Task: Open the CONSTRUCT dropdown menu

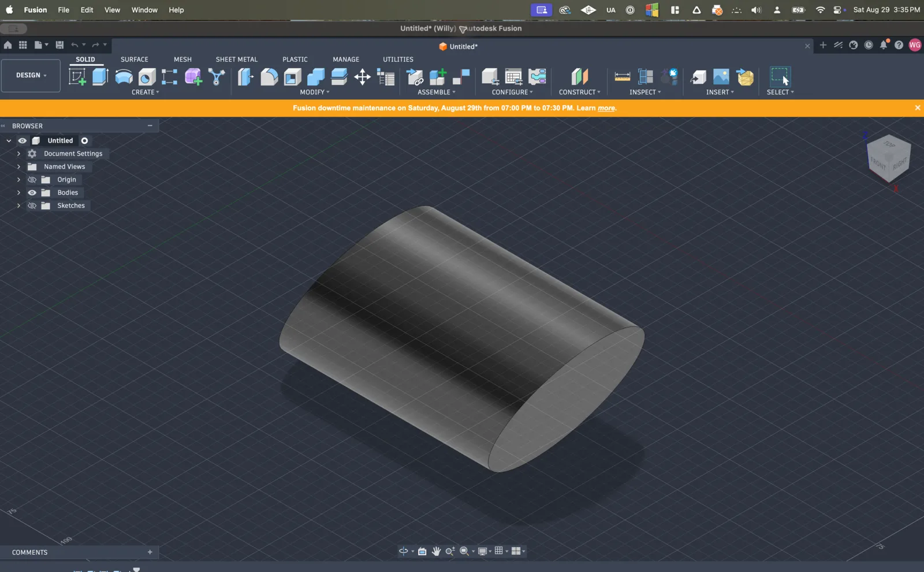Action: pyautogui.click(x=580, y=92)
